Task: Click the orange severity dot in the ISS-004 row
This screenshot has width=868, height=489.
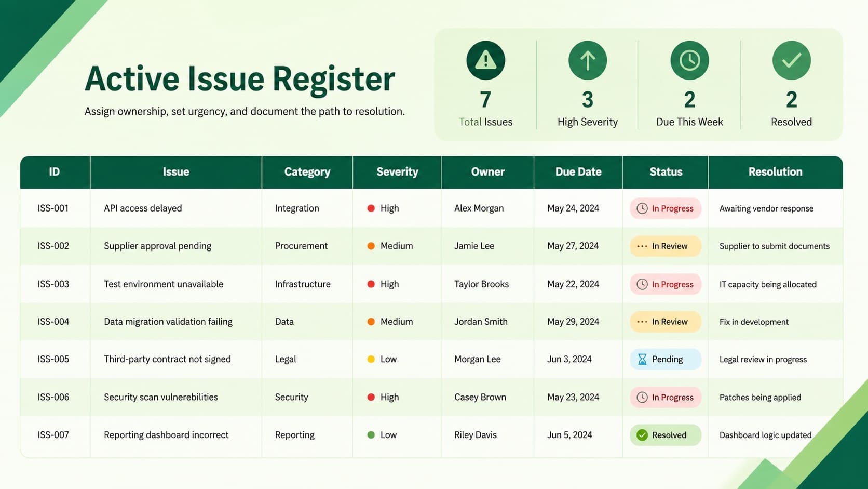Action: pyautogui.click(x=371, y=322)
